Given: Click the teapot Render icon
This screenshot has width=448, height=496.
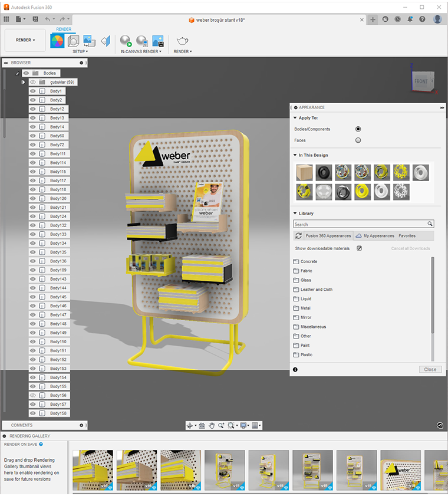Looking at the screenshot, I should pos(182,41).
